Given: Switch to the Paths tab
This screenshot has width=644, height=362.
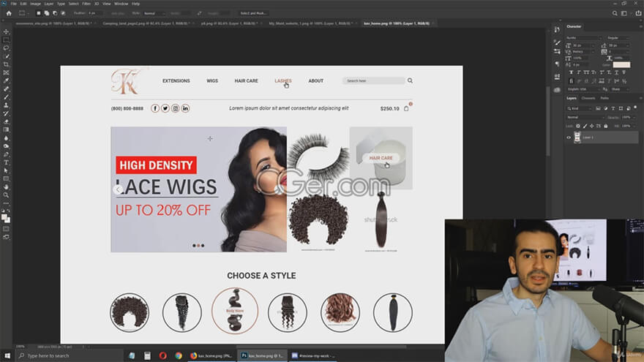Looking at the screenshot, I should click(x=604, y=98).
